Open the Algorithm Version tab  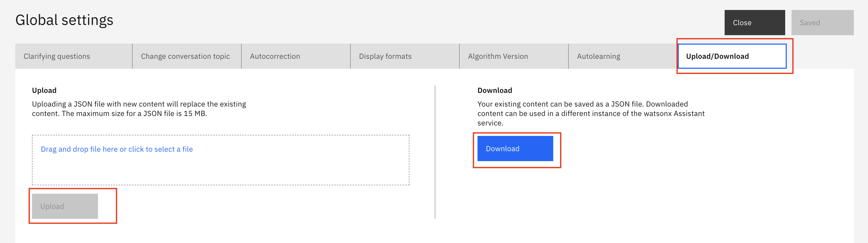513,56
